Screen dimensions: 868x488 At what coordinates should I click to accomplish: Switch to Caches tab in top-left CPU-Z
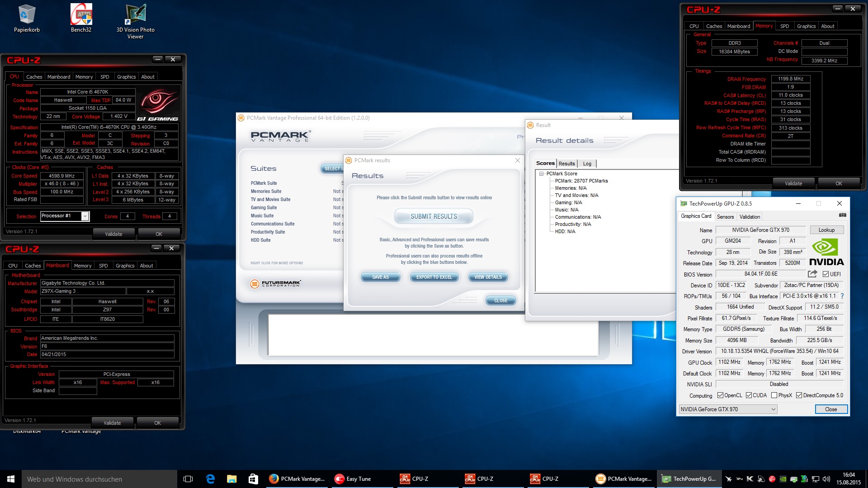34,77
